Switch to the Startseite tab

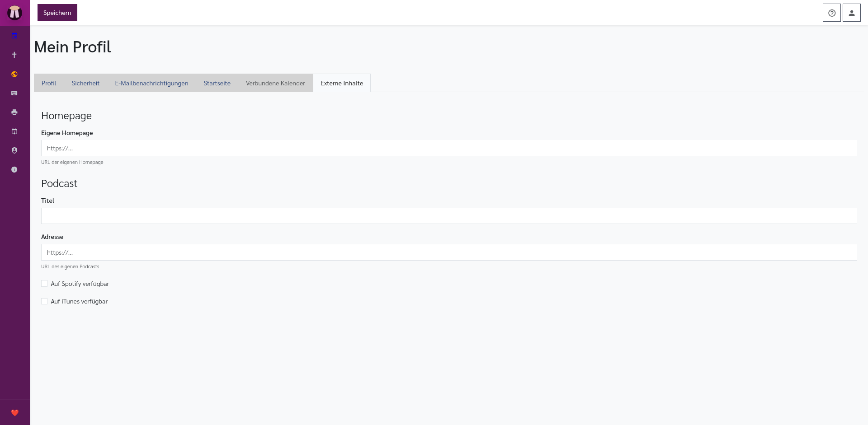(x=217, y=83)
